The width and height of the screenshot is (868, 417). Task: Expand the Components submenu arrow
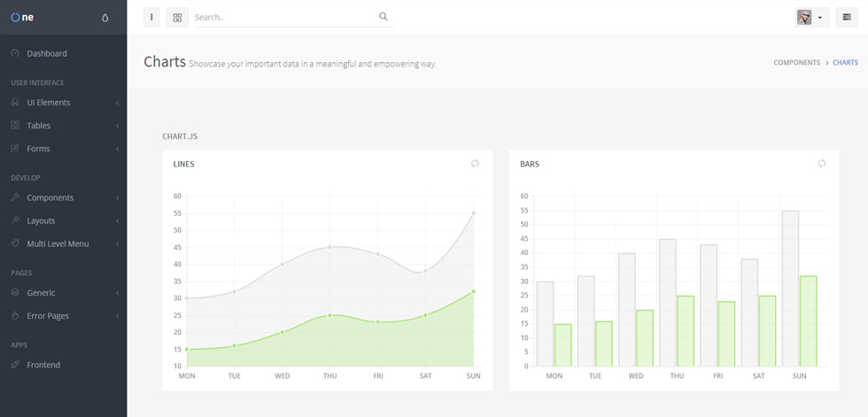[x=117, y=198]
